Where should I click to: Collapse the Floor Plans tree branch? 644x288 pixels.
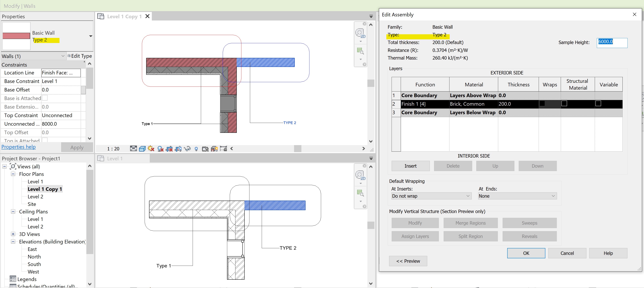13,174
